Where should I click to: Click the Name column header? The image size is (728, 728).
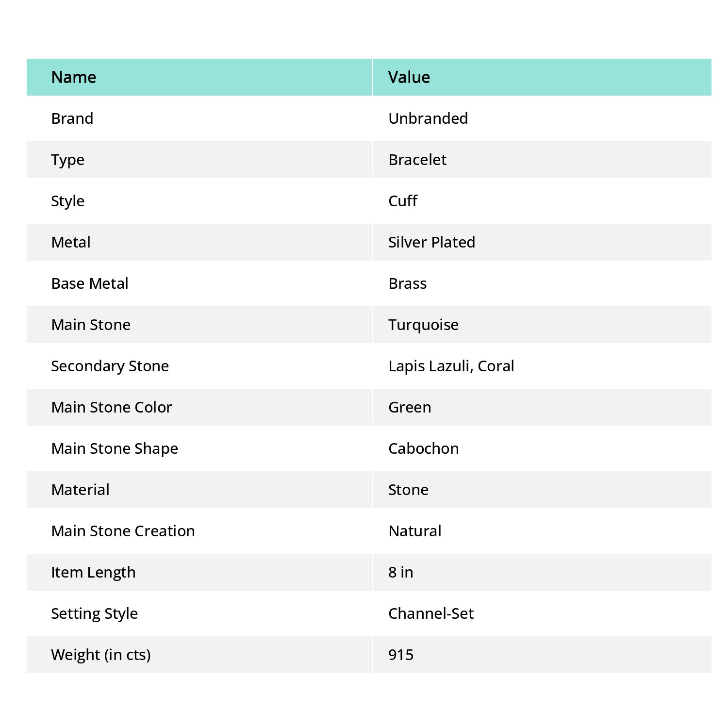(x=199, y=77)
